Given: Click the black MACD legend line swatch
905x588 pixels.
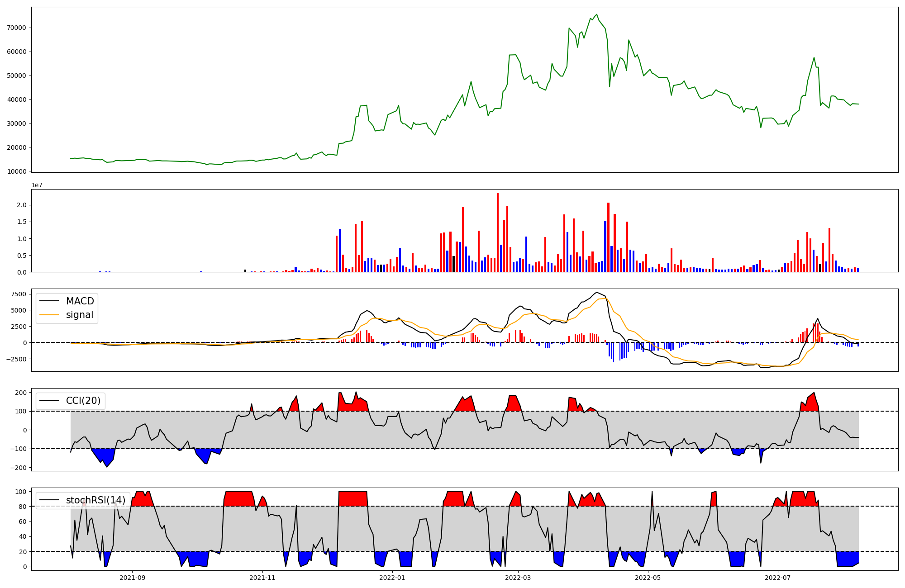Looking at the screenshot, I should (x=49, y=301).
